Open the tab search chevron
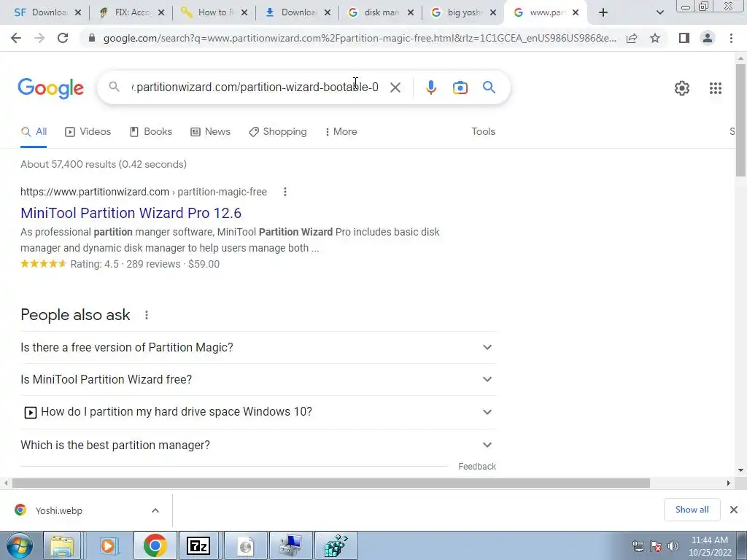Image resolution: width=747 pixels, height=560 pixels. pyautogui.click(x=659, y=12)
